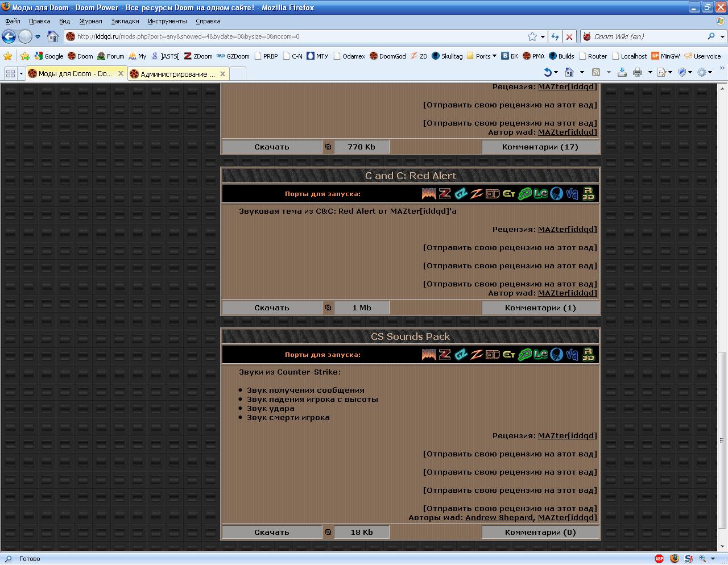This screenshot has width=728, height=565.
Task: Click the Skulltag port icon in CS Sounds Pack
Action: [556, 355]
